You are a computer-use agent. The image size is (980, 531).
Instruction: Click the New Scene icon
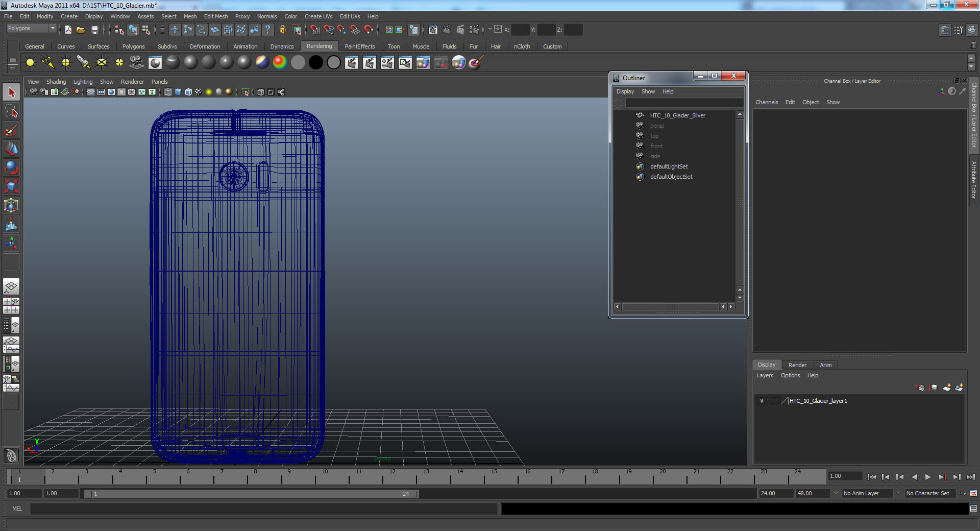coord(68,30)
